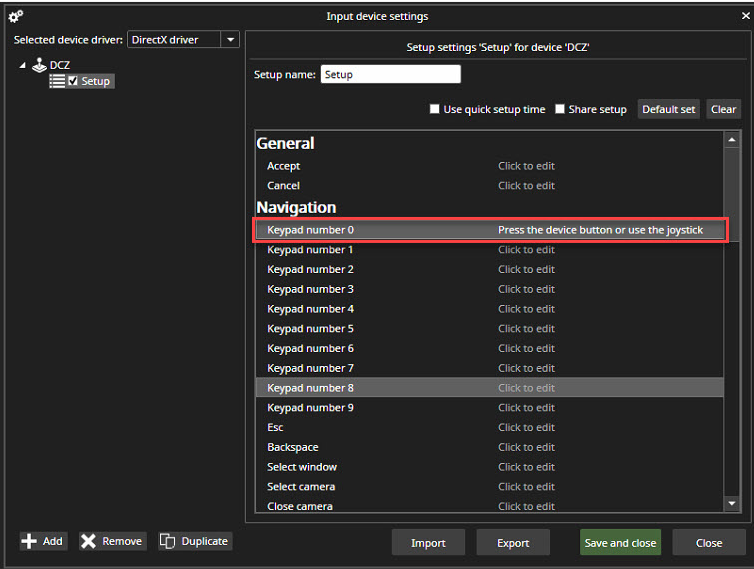Uncheck the Setup checkbox in the device tree

point(73,81)
